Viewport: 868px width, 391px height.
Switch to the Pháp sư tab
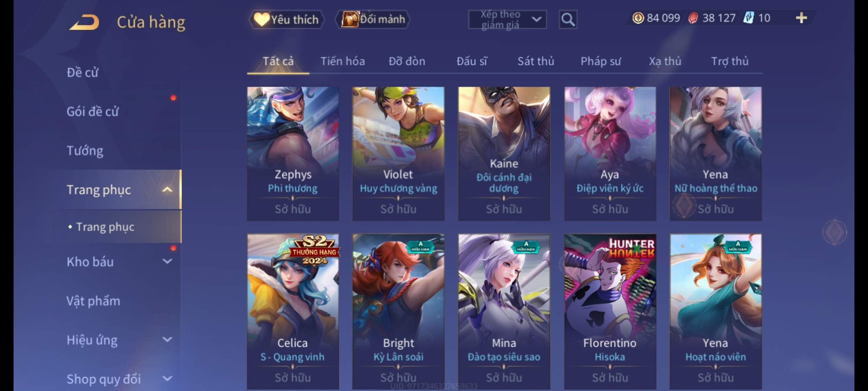pos(601,61)
